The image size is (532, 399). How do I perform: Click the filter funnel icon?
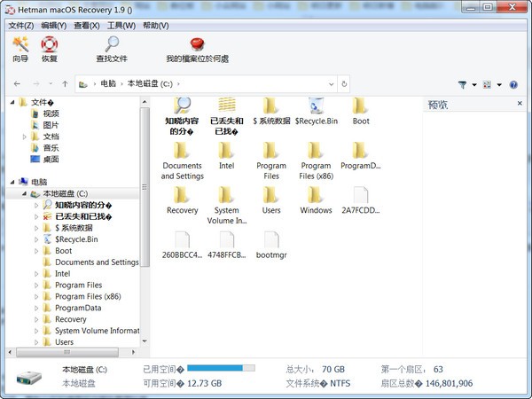[462, 84]
